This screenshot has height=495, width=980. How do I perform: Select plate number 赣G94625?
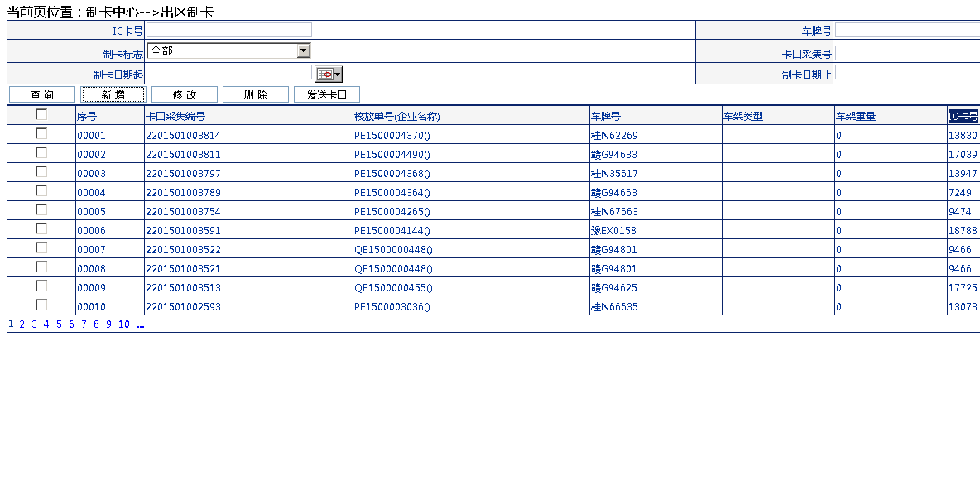[614, 288]
